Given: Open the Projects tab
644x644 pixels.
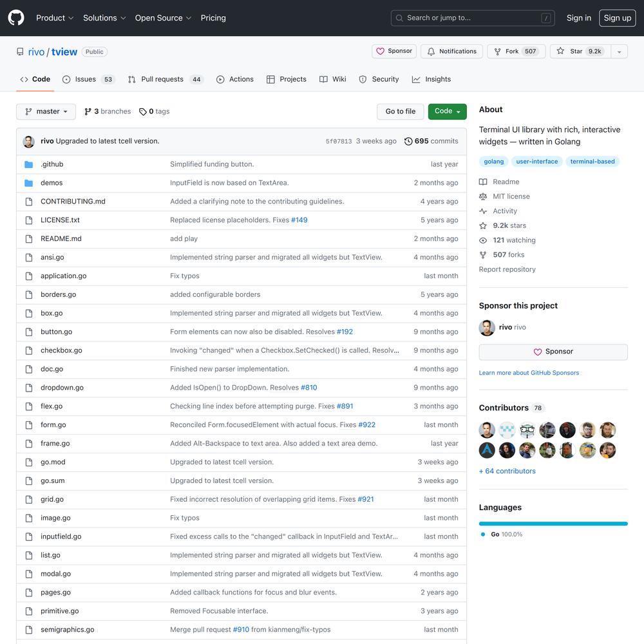Looking at the screenshot, I should (x=287, y=79).
